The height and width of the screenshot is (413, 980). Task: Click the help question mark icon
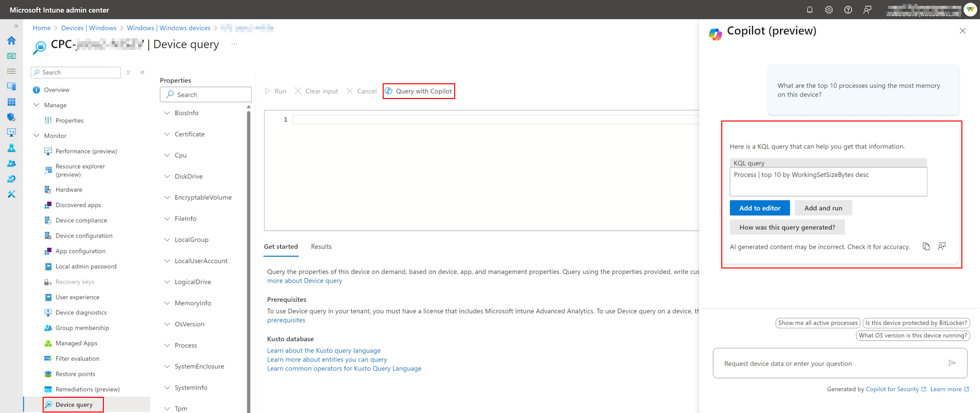[848, 10]
